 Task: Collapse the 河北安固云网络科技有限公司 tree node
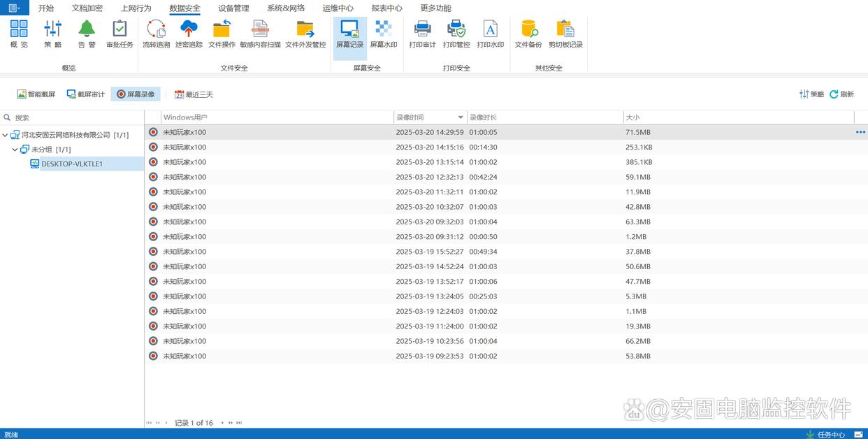(x=6, y=135)
